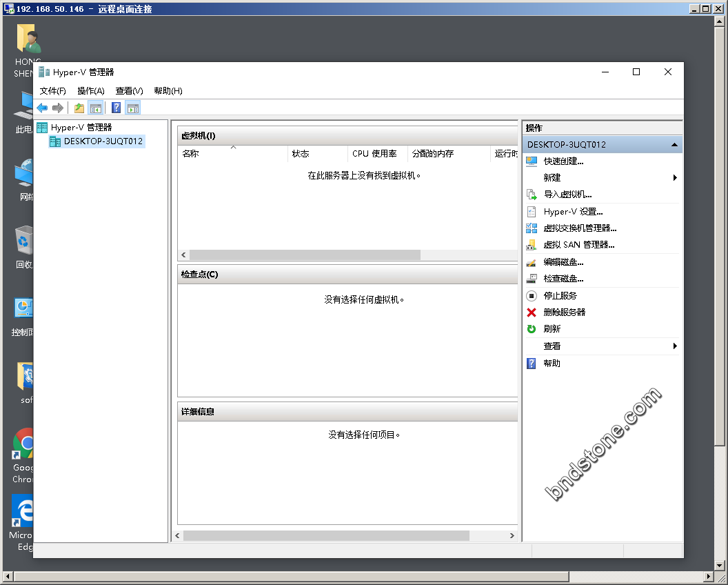Image resolution: width=728 pixels, height=585 pixels.
Task: Sort by 状态 column header
Action: (x=318, y=154)
